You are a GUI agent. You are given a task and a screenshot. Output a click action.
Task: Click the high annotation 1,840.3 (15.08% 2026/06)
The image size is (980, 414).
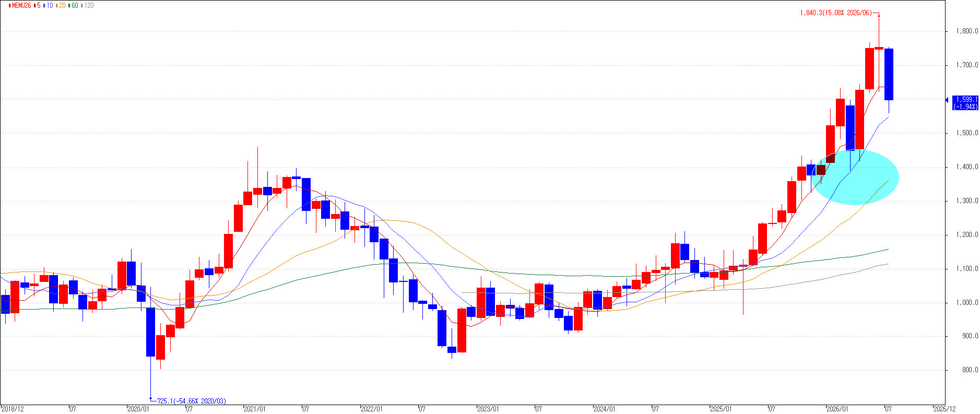pos(836,13)
